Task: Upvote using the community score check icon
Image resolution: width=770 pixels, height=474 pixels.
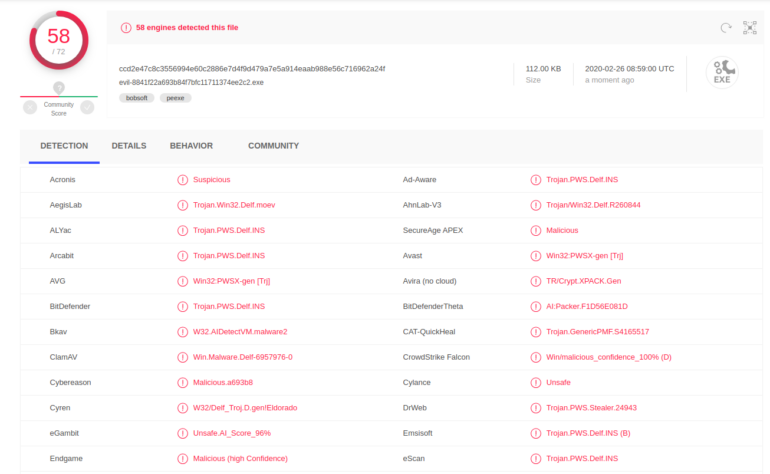Action: (x=87, y=106)
